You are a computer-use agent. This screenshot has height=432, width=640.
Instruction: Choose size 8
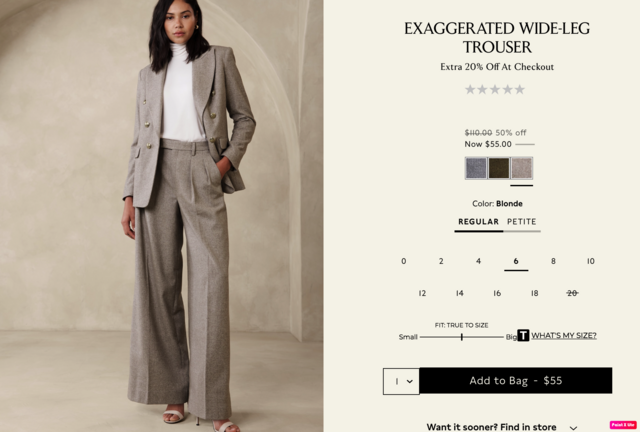(x=553, y=261)
